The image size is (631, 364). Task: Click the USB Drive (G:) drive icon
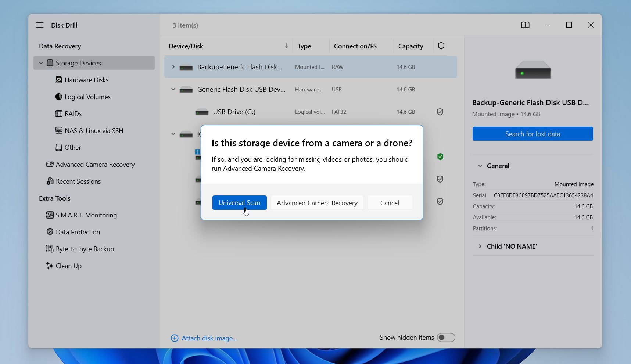point(202,112)
